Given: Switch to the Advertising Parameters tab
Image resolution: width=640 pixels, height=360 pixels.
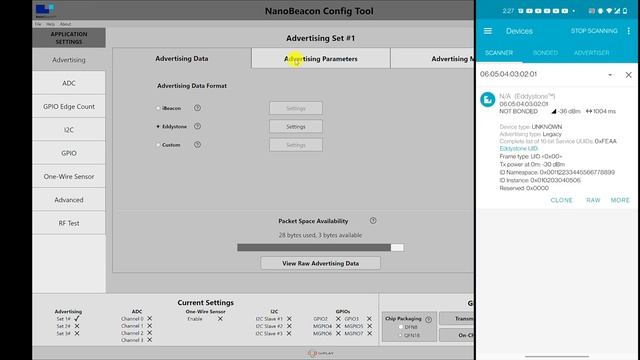Looking at the screenshot, I should click(321, 58).
